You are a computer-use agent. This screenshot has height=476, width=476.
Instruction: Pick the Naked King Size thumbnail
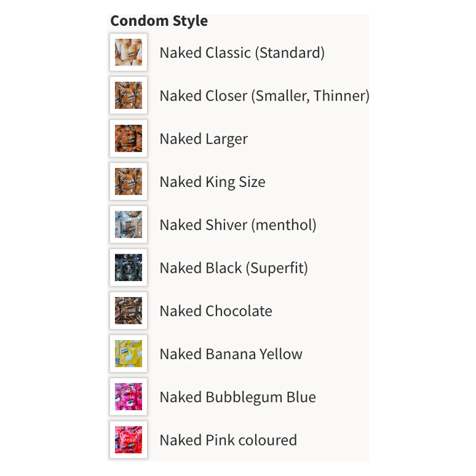coord(129,182)
